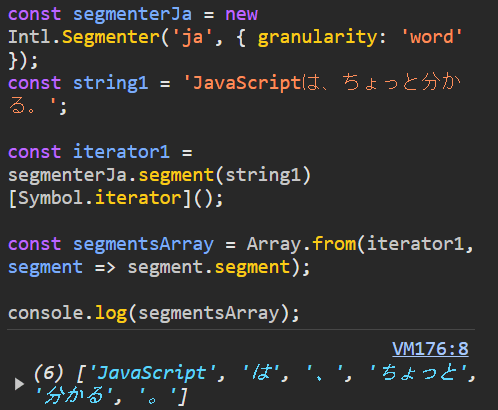This screenshot has width=498, height=410.
Task: Click the Intl.Segmenter constructor call
Action: (x=84, y=37)
